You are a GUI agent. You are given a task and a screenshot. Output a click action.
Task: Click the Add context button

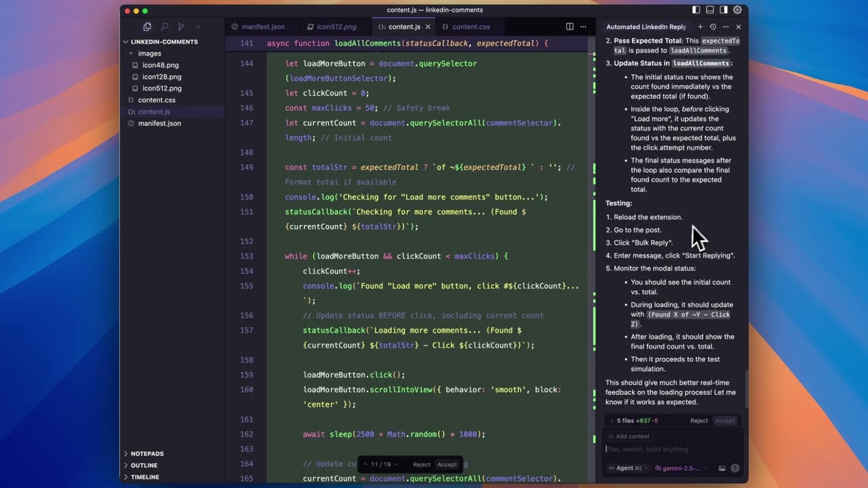(x=629, y=436)
